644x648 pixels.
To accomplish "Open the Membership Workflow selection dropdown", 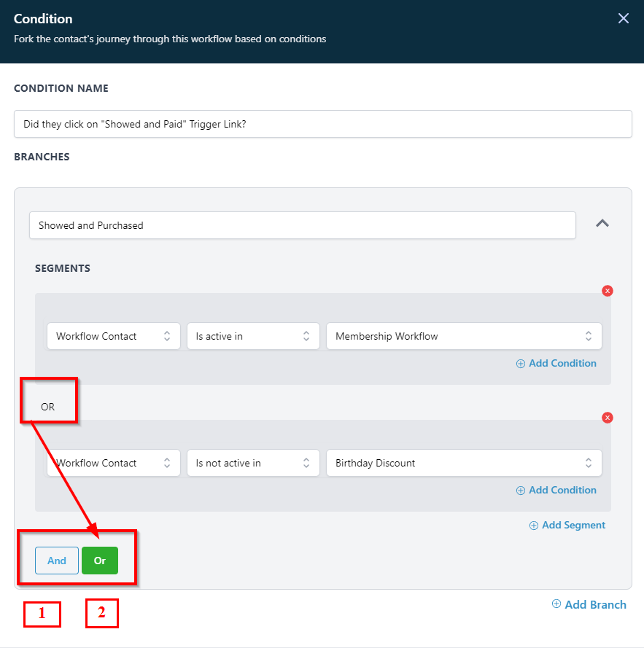I will [x=463, y=336].
